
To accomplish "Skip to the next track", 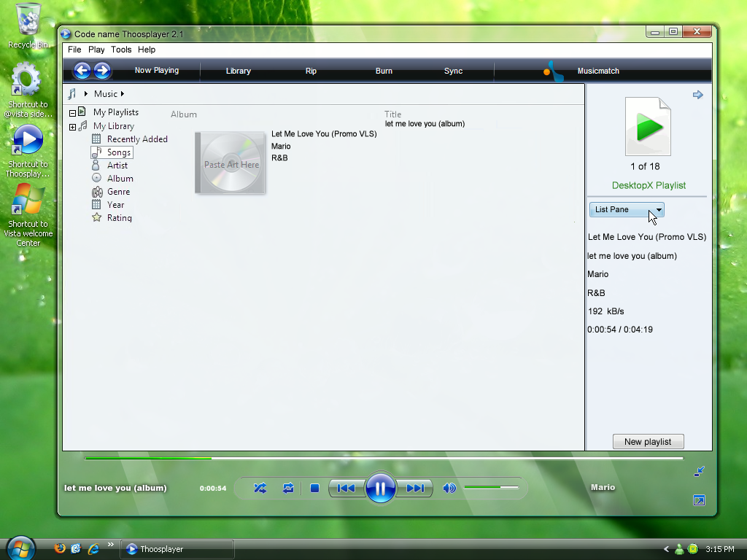I will click(414, 488).
